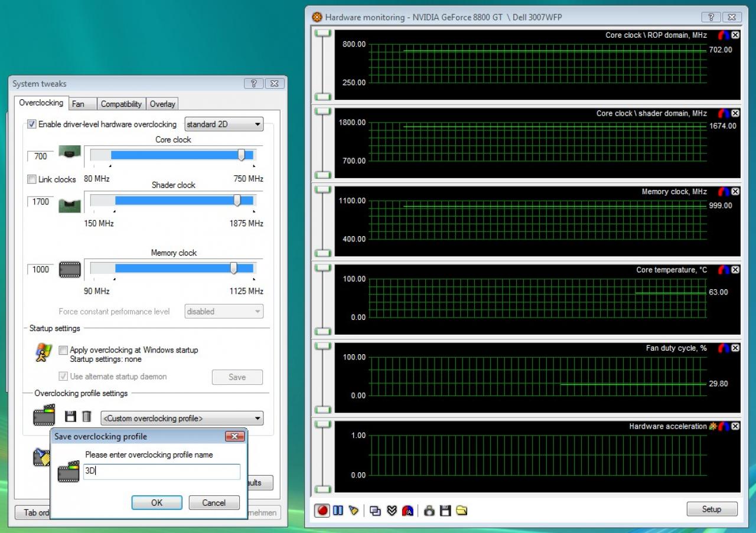Click the yellow folder icon in monitoring toolbar

[462, 511]
